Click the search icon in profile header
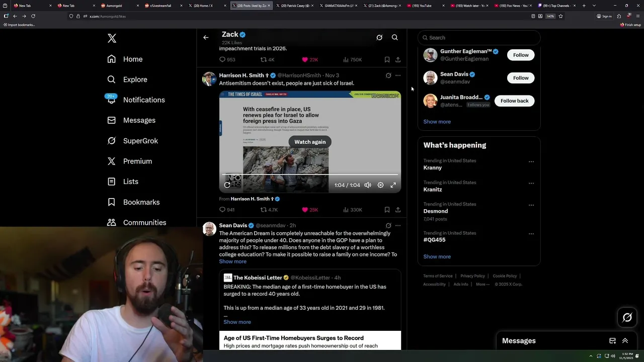The image size is (644, 362). 395,37
